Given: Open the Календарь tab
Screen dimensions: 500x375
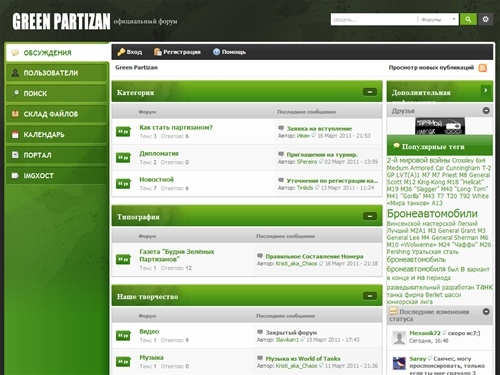Looking at the screenshot, I should coord(57,135).
